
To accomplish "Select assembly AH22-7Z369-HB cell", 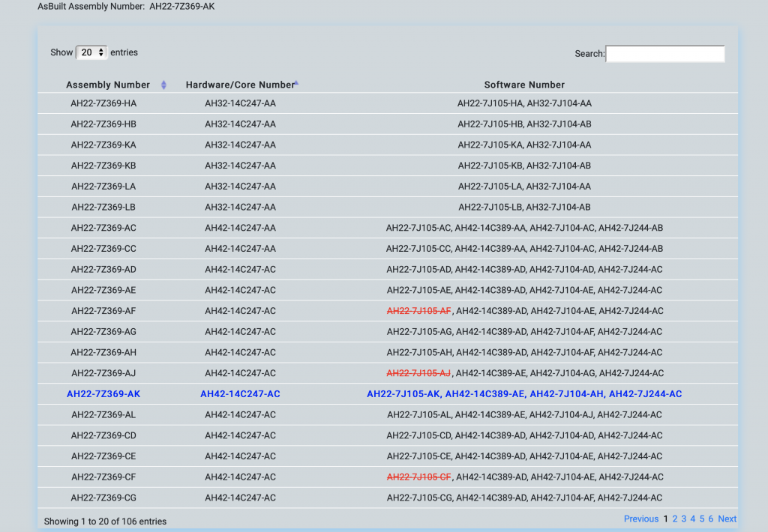I will [103, 124].
